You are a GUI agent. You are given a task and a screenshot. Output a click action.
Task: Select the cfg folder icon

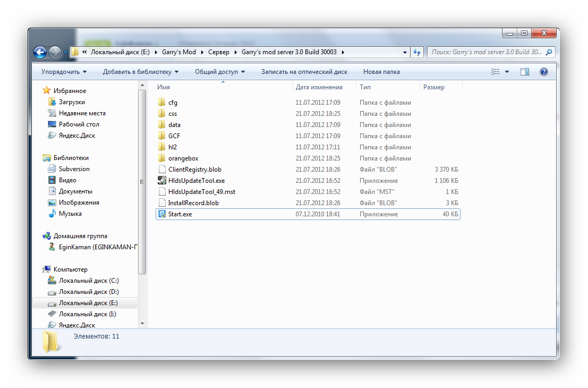coord(162,102)
